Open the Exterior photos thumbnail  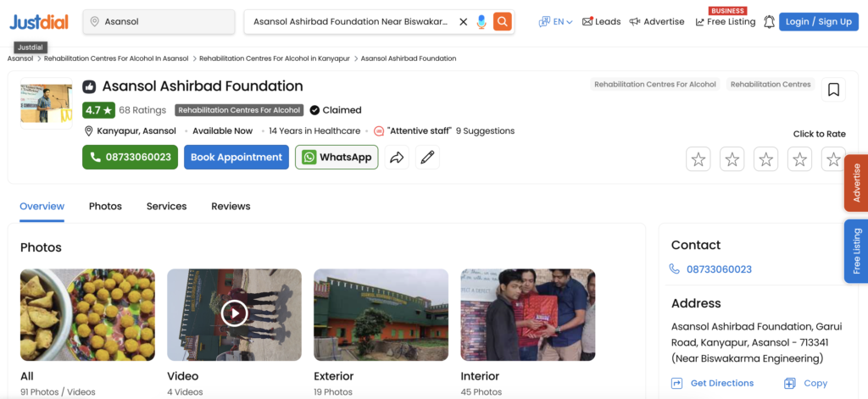[x=381, y=313]
